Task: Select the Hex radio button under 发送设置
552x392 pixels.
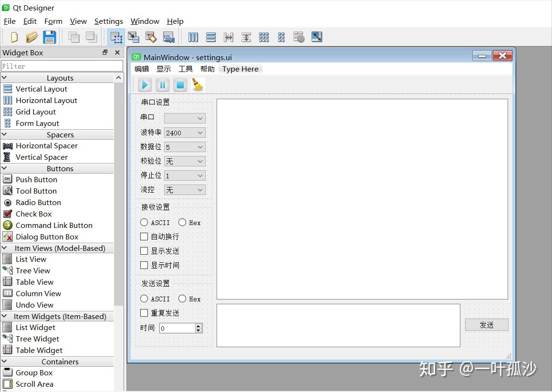Action: pos(182,299)
